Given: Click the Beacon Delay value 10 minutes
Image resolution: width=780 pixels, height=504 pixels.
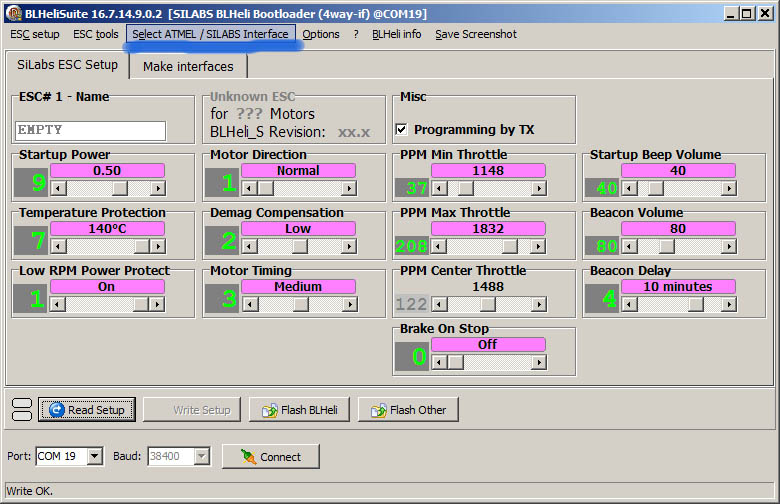Looking at the screenshot, I should tap(678, 287).
